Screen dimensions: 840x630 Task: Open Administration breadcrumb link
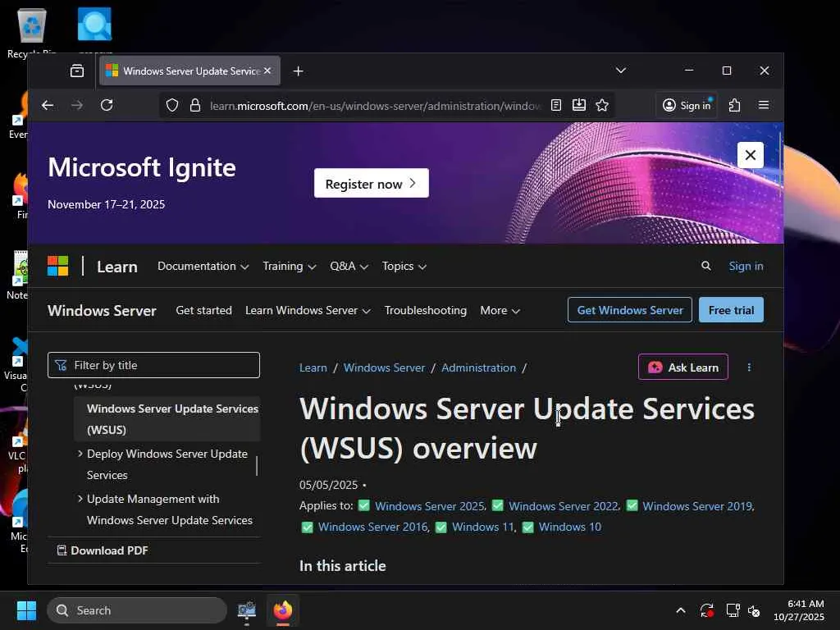coord(478,368)
